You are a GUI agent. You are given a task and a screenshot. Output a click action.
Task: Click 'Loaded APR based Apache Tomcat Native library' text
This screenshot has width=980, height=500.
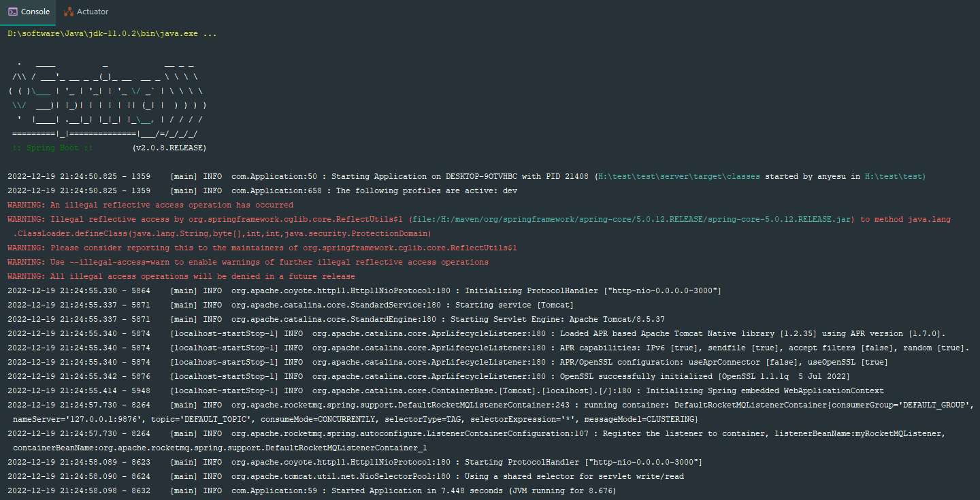pos(667,333)
